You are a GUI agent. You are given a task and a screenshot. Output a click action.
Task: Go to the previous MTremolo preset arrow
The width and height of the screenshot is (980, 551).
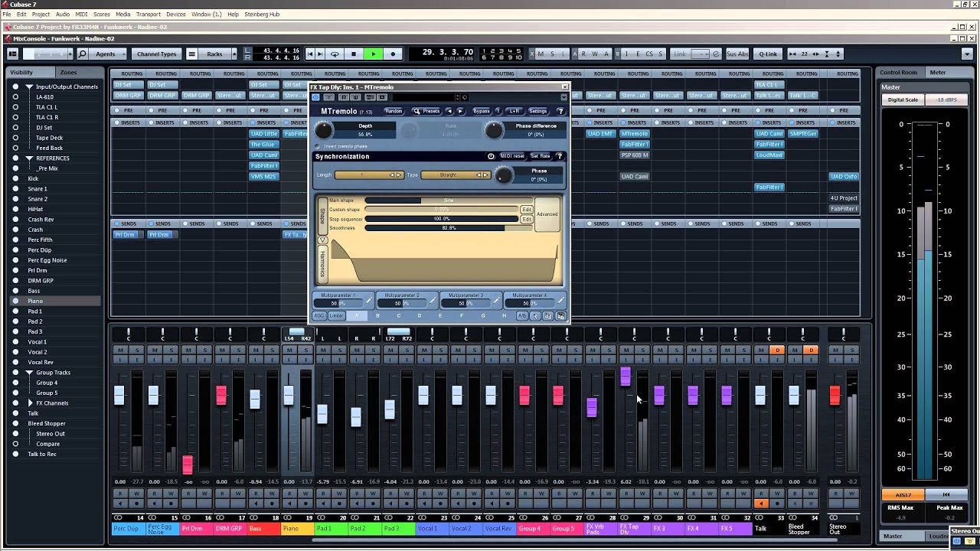pyautogui.click(x=449, y=111)
